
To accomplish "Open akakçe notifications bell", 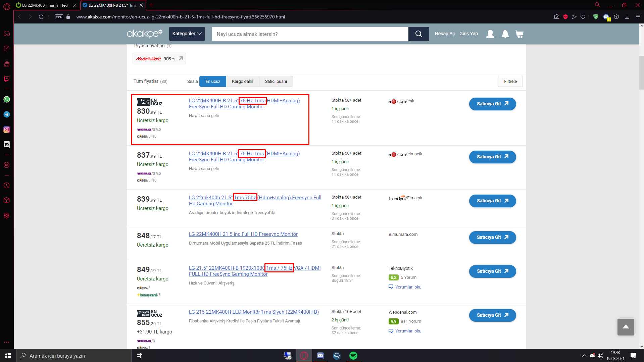I will click(x=505, y=34).
